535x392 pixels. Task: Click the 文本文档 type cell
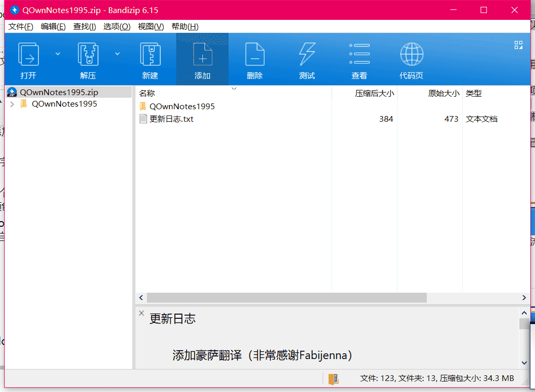click(482, 119)
